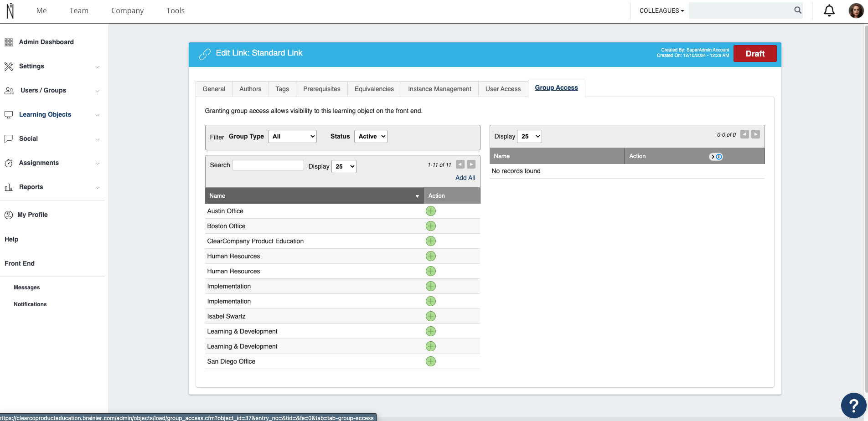Screen dimensions: 868x421
Task: Expand the Reports sidebar section
Action: tap(98, 188)
